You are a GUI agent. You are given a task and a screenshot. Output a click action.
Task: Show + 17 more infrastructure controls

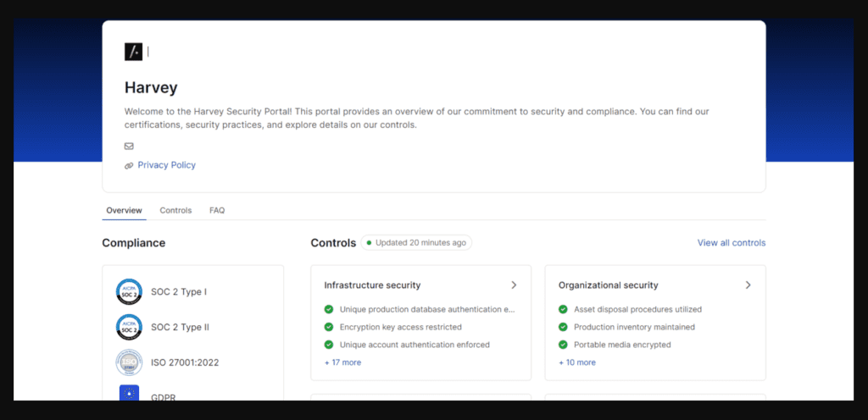pyautogui.click(x=342, y=362)
